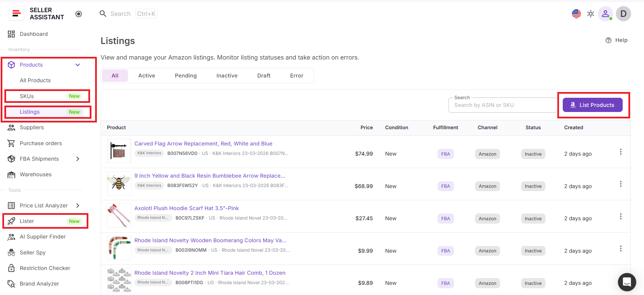The height and width of the screenshot is (295, 644).
Task: Open Purchase orders cart icon
Action: point(11,143)
